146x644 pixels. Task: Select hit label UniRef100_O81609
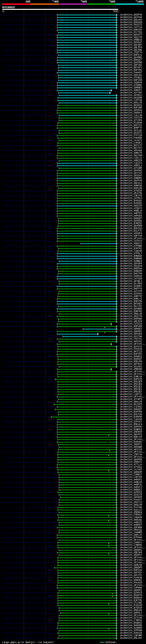[131, 266]
